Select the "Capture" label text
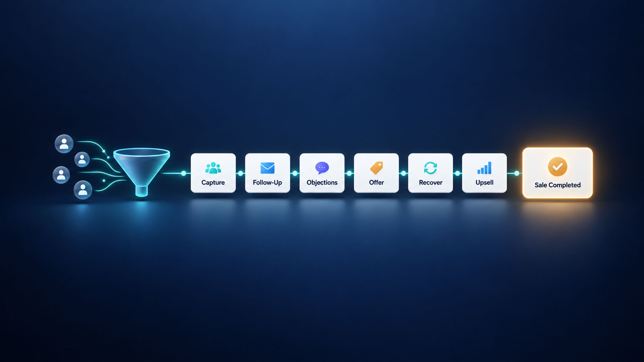The height and width of the screenshot is (362, 644). tap(213, 183)
